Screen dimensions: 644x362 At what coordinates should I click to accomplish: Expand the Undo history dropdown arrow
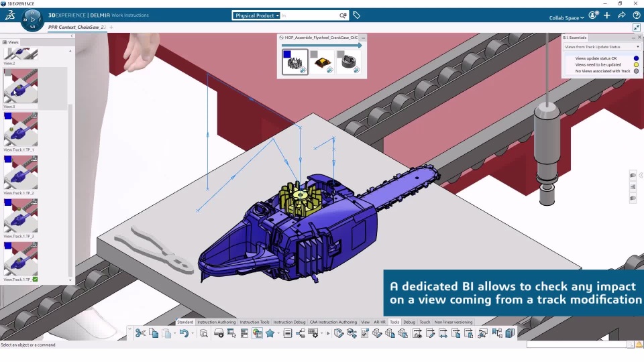[193, 333]
